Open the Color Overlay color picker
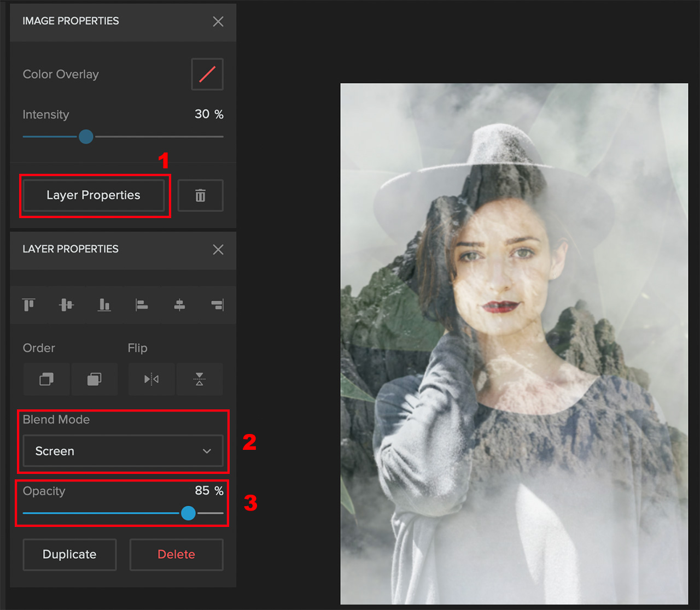The width and height of the screenshot is (700, 610). pos(207,74)
